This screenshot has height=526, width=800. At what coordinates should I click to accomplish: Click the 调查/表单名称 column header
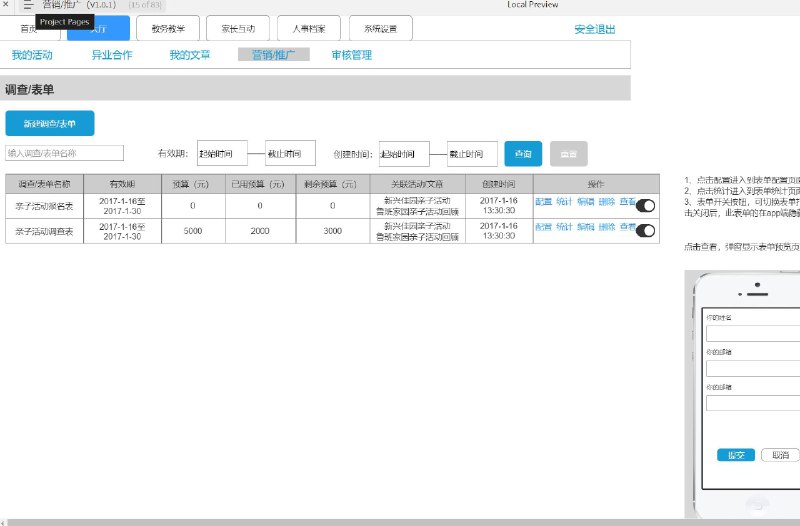click(x=44, y=184)
